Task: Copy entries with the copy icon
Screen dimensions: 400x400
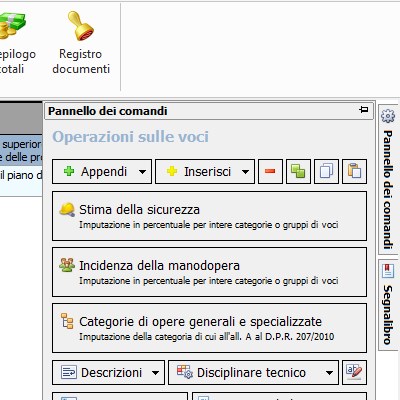Action: pos(326,172)
